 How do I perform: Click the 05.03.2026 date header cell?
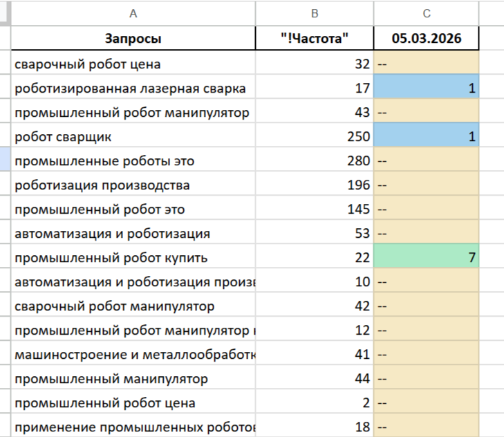pyautogui.click(x=426, y=38)
